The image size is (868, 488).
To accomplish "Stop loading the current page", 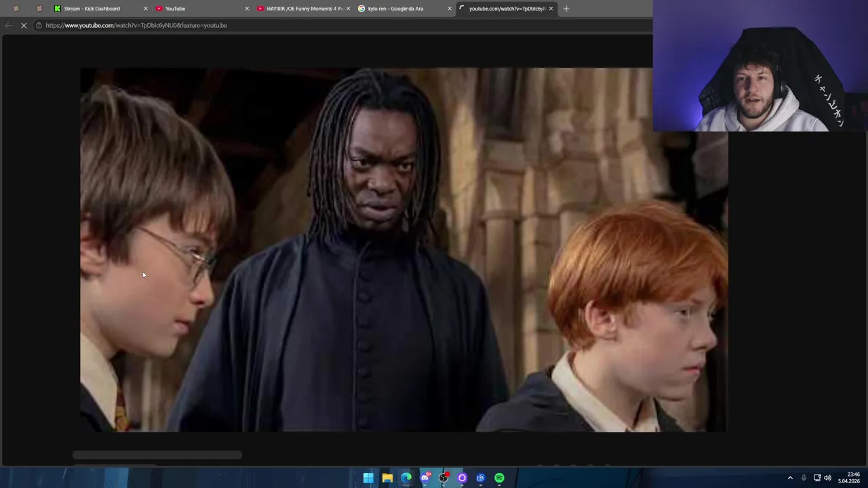I will [24, 25].
